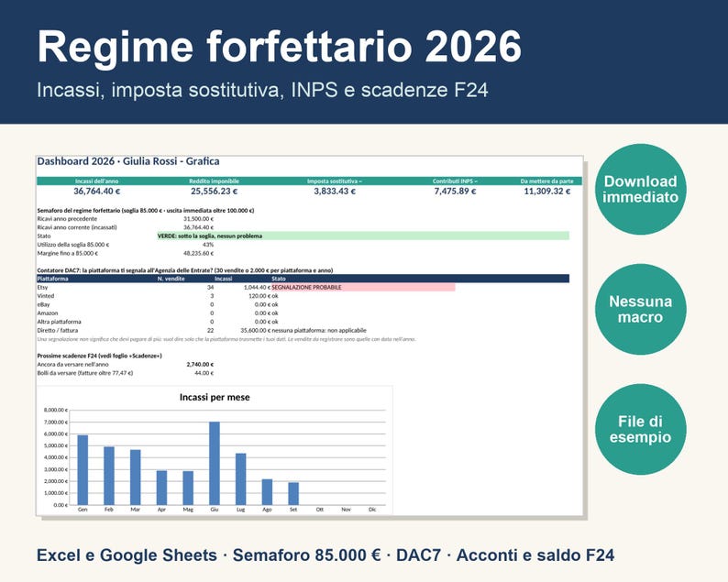The width and height of the screenshot is (728, 582).
Task: Click the 'Contributi INPS' KPI header
Action: point(455,181)
